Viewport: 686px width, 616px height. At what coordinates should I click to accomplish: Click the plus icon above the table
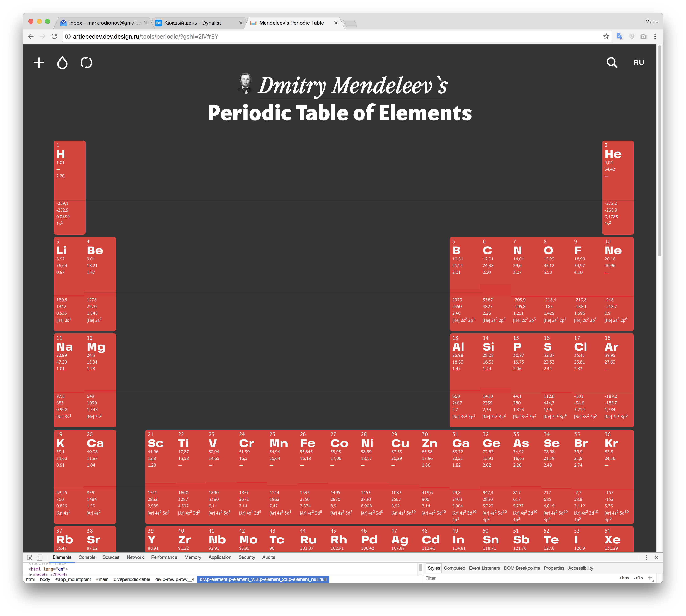point(39,63)
